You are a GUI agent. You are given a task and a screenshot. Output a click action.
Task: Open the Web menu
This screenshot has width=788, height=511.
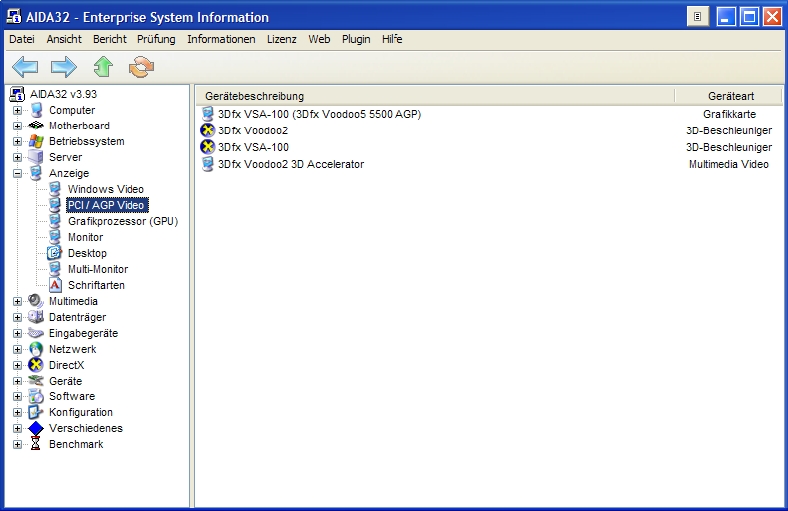point(319,39)
